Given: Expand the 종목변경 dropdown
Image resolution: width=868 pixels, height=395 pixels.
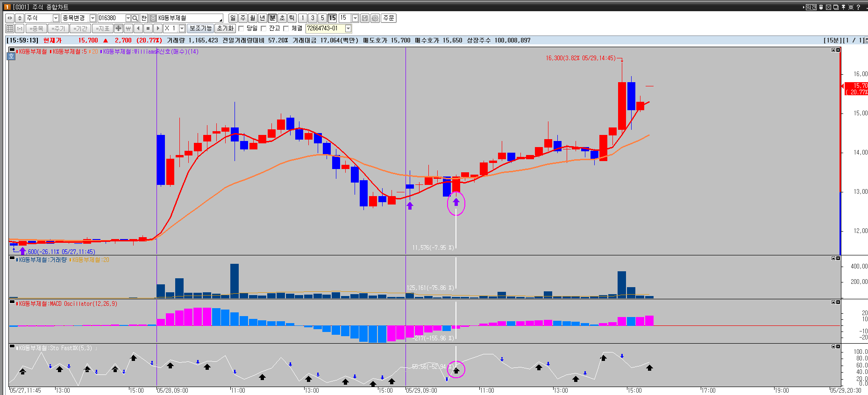Looking at the screenshot, I should [x=92, y=18].
